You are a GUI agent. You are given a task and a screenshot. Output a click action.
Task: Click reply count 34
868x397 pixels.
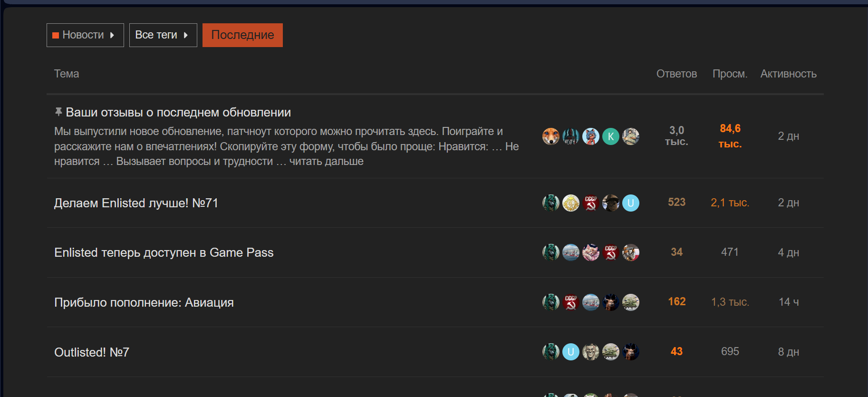[676, 252]
